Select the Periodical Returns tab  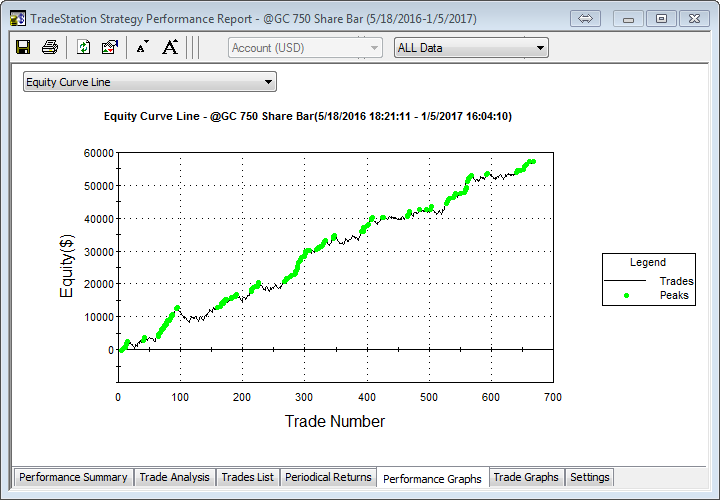click(x=328, y=477)
